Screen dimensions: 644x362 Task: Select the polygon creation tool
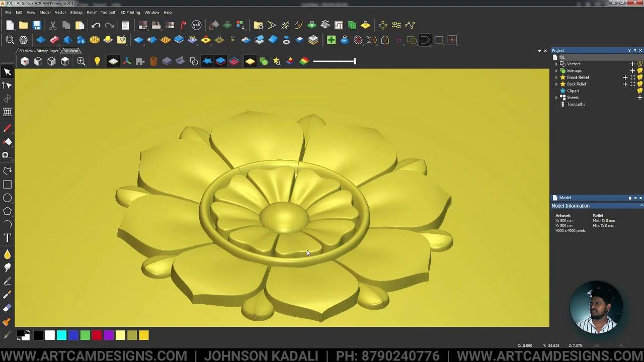tap(8, 211)
